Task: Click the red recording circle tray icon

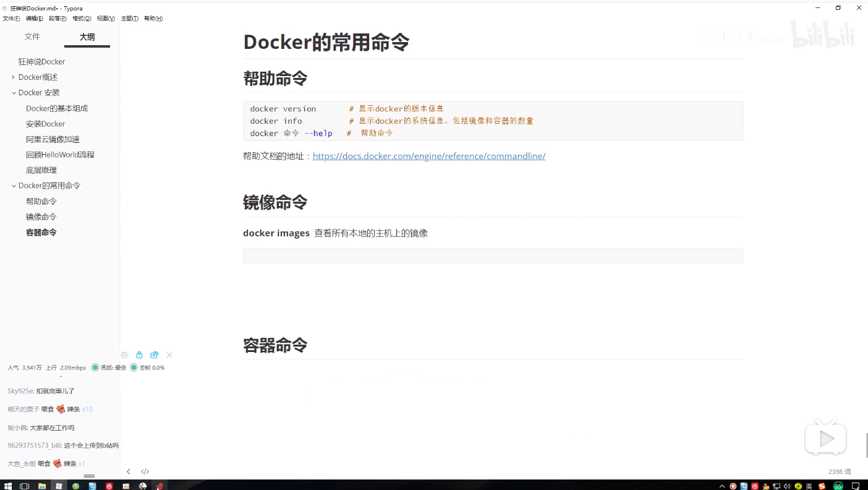Action: [x=733, y=486]
